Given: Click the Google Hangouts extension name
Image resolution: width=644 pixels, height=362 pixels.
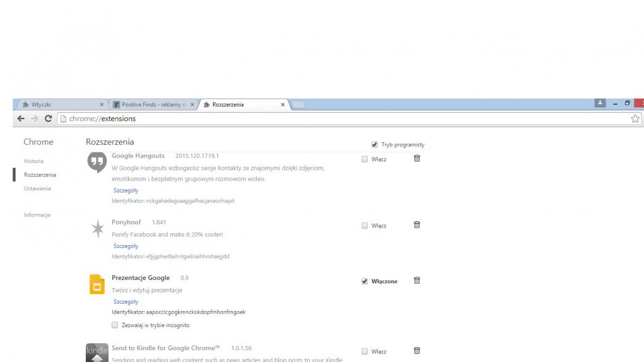Looking at the screenshot, I should (x=138, y=156).
